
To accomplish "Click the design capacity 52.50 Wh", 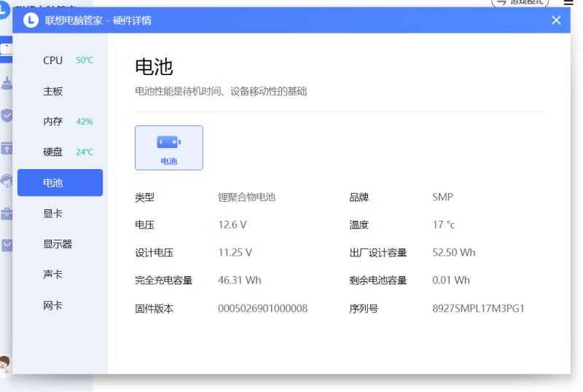I will pos(453,253).
